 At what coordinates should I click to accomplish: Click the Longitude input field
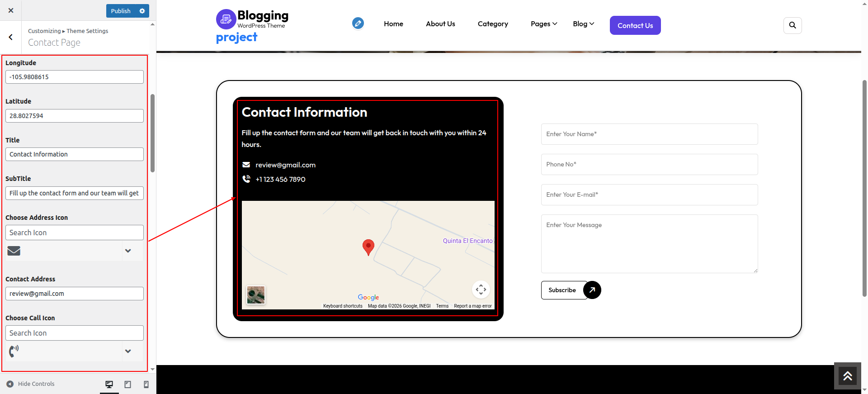(x=75, y=77)
